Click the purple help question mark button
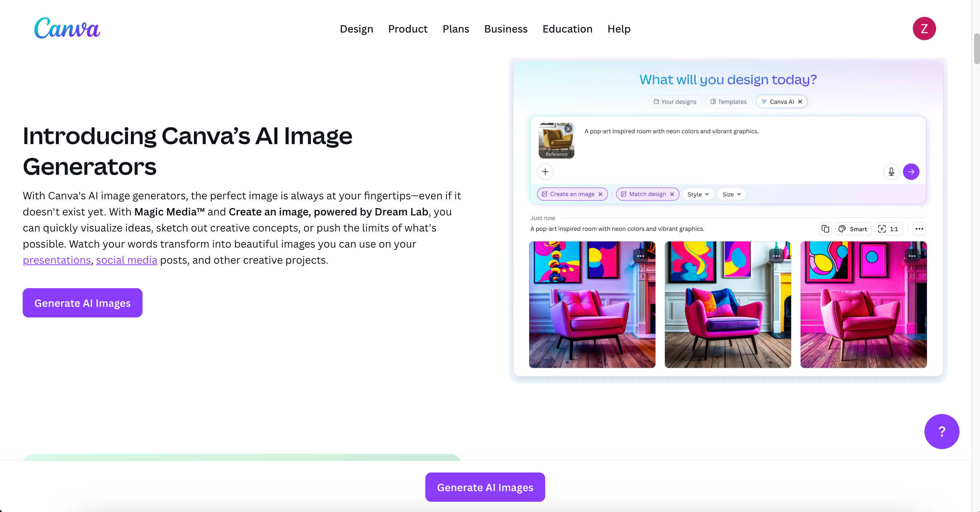Image resolution: width=980 pixels, height=512 pixels. click(942, 431)
